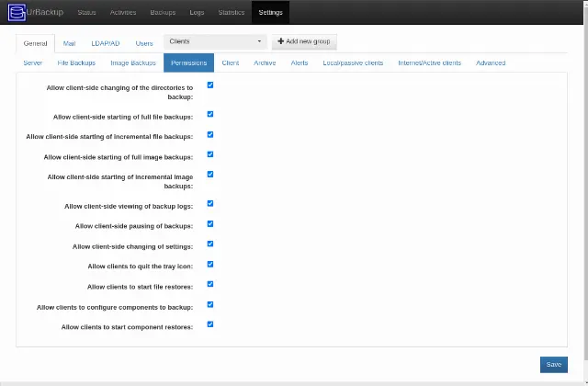Click the Add new group button

pyautogui.click(x=304, y=41)
